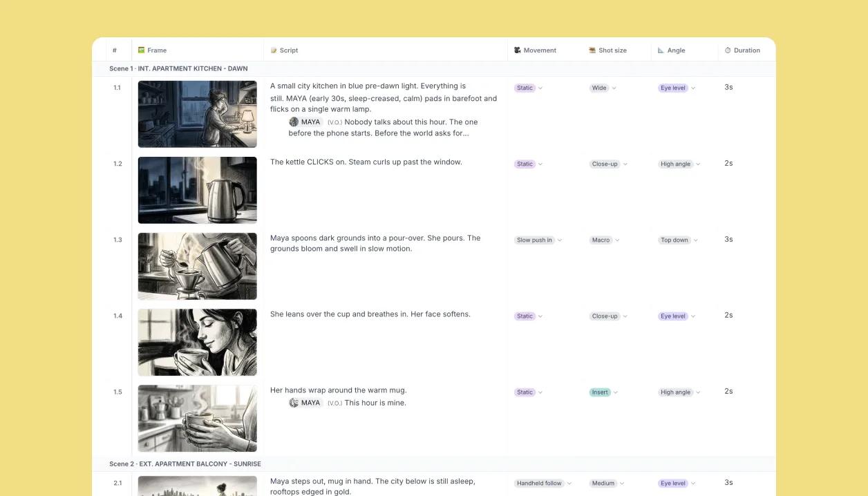The image size is (868, 496).
Task: Click the MAYA character tag in shot 1.5
Action: click(305, 403)
